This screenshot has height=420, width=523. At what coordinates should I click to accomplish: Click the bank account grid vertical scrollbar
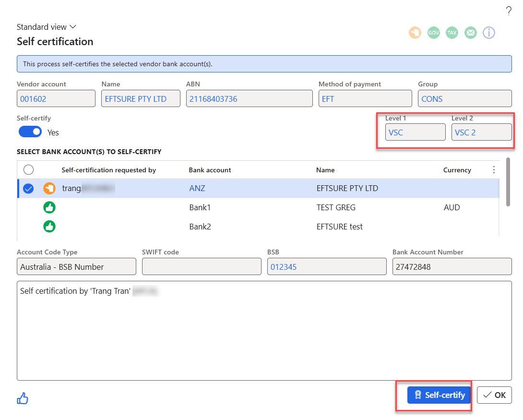[508, 182]
